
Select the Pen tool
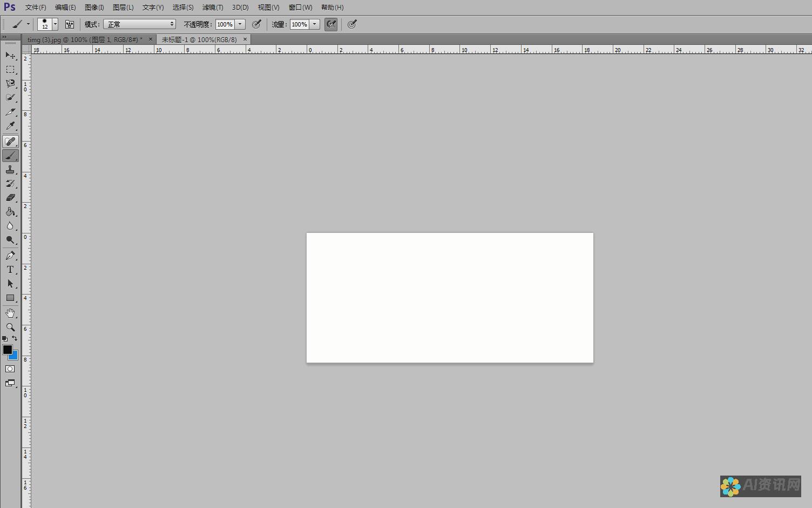coord(10,255)
